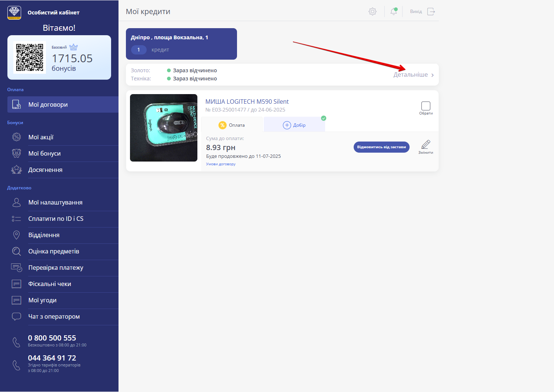Expand branch details with Детальніше chevron
This screenshot has height=392, width=554.
click(x=432, y=75)
